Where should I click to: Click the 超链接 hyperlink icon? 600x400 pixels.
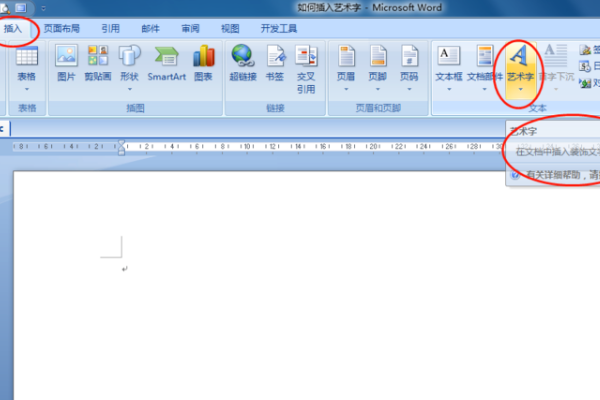tap(243, 56)
